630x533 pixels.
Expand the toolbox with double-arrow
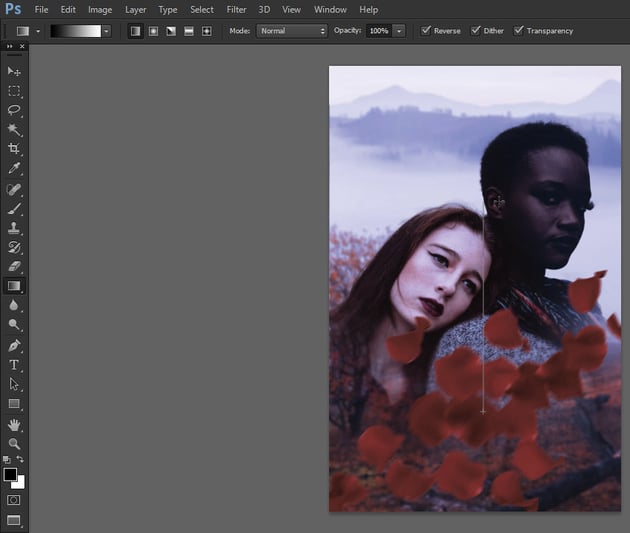(x=10, y=47)
